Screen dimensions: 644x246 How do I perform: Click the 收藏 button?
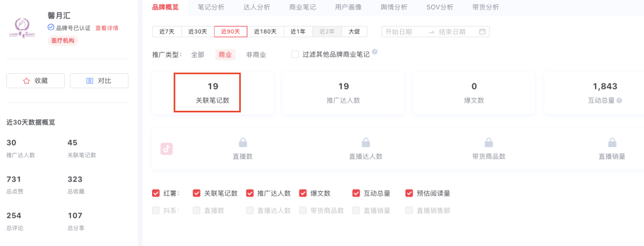tap(35, 81)
